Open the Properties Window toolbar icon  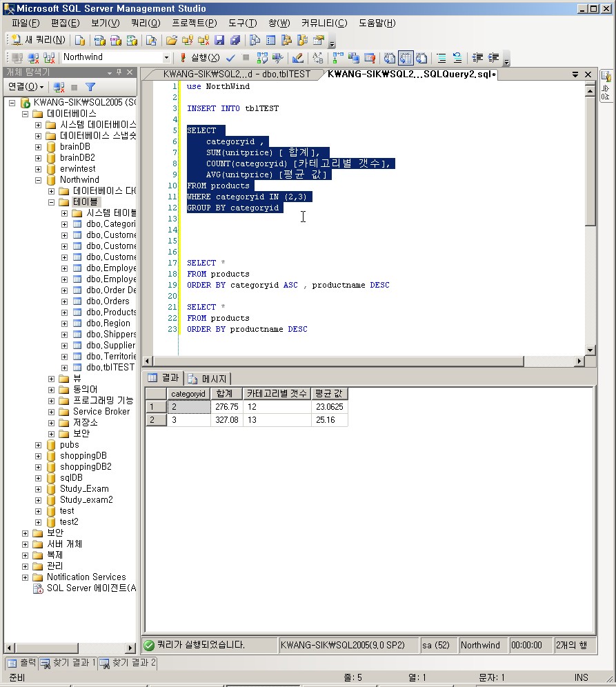pyautogui.click(x=319, y=40)
